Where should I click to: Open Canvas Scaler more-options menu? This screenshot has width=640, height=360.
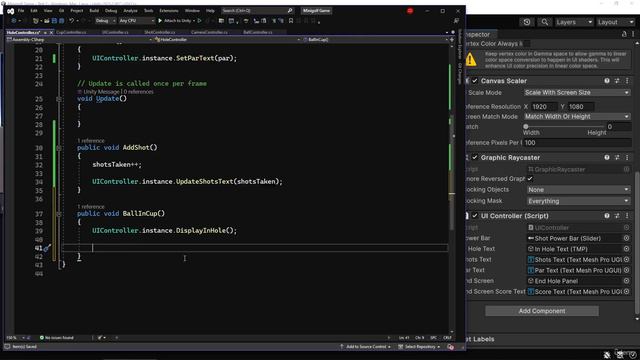pyautogui.click(x=627, y=81)
